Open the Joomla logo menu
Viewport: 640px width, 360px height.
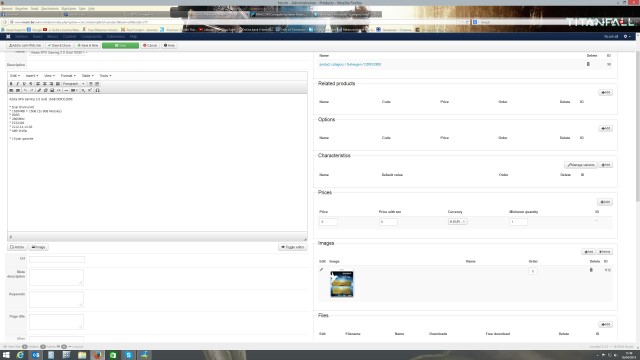coord(8,36)
